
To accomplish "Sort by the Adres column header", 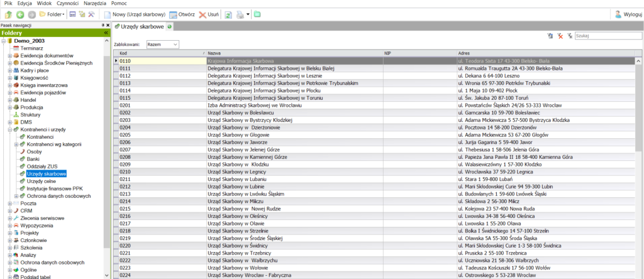I will tap(545, 53).
